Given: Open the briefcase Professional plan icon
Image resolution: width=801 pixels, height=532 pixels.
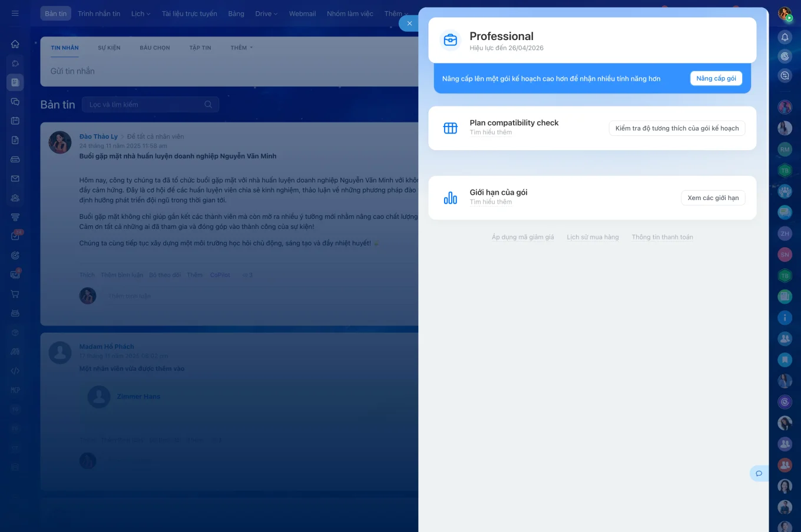Looking at the screenshot, I should [451, 40].
